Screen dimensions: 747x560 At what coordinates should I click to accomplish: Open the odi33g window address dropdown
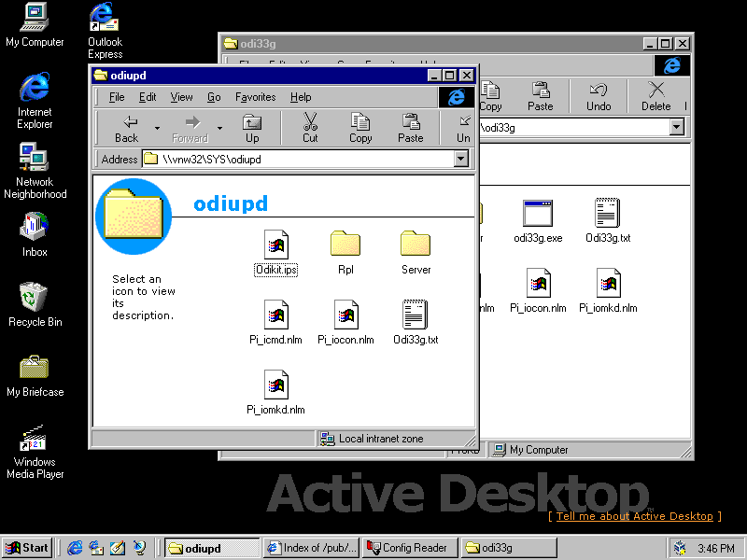pos(676,127)
